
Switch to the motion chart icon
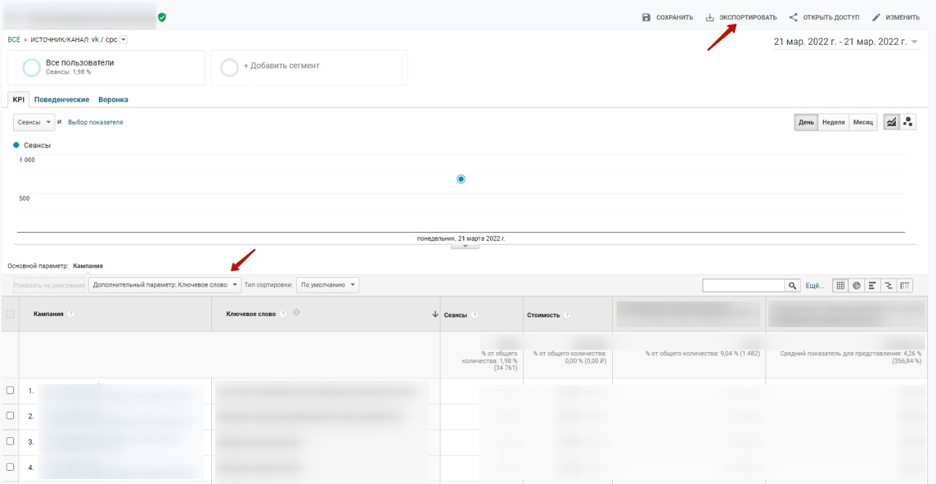tap(908, 122)
